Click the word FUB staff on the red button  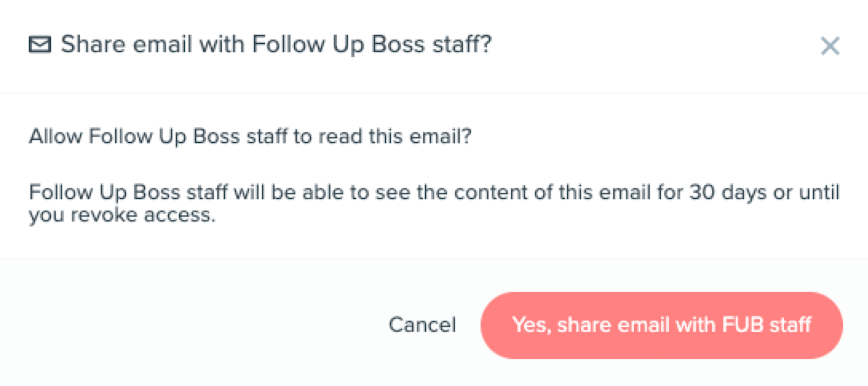pyautogui.click(x=767, y=325)
